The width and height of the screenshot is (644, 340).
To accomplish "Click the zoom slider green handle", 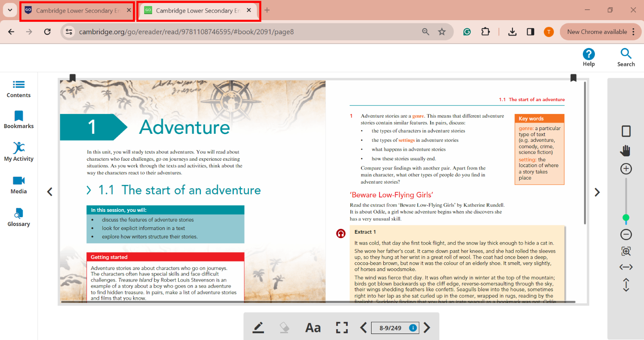I will (x=626, y=218).
